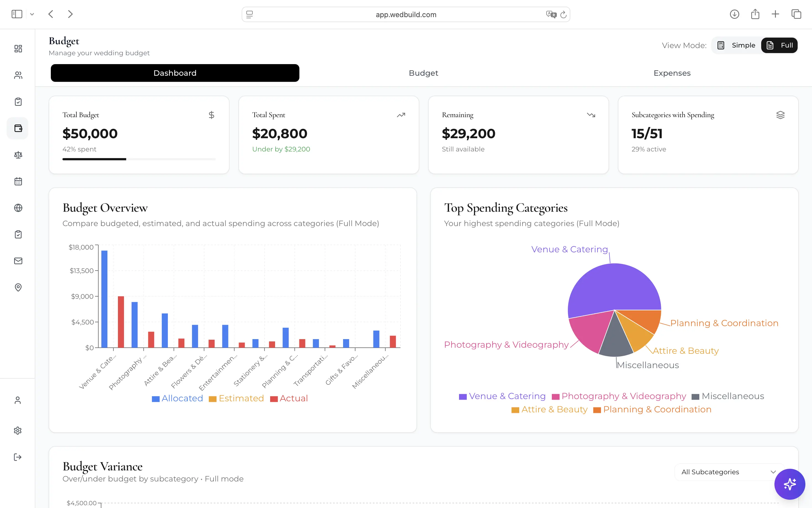Click the blue Venue & Catering allocated bar
The height and width of the screenshot is (508, 812).
pos(104,299)
